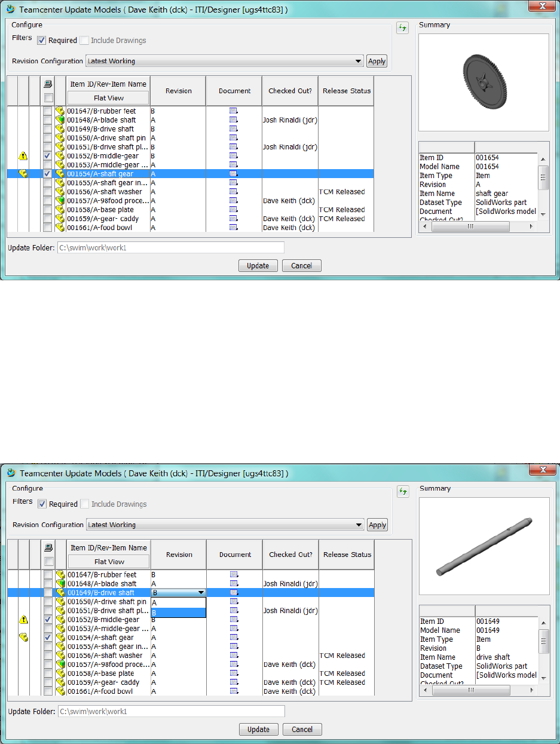Choose highlighted revision B from the open dropdown list

[x=178, y=613]
